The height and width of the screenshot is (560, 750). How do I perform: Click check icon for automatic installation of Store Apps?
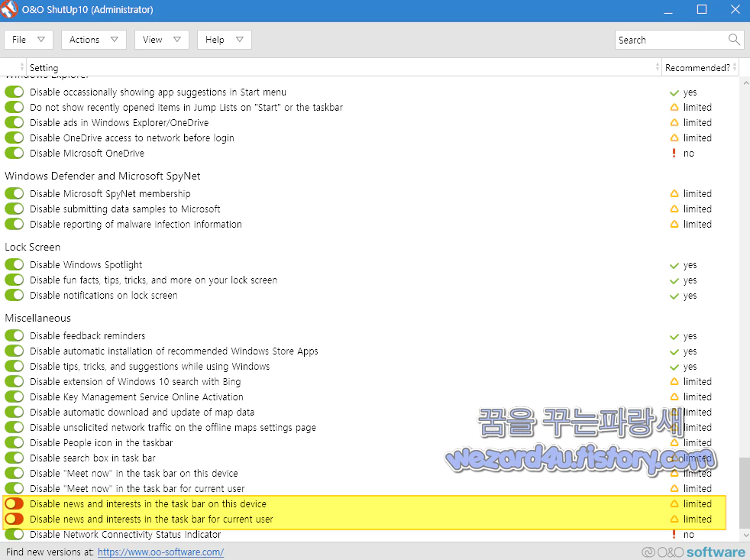pyautogui.click(x=674, y=351)
